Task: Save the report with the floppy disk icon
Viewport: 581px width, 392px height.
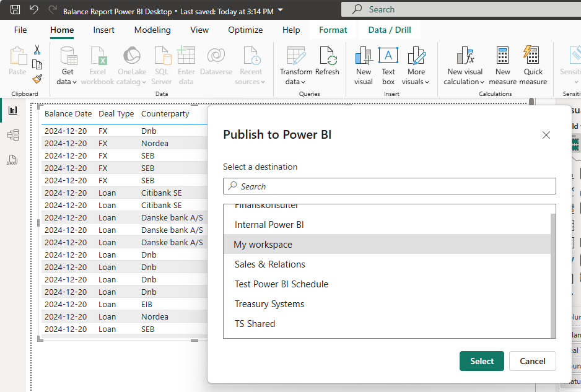Action: point(15,10)
